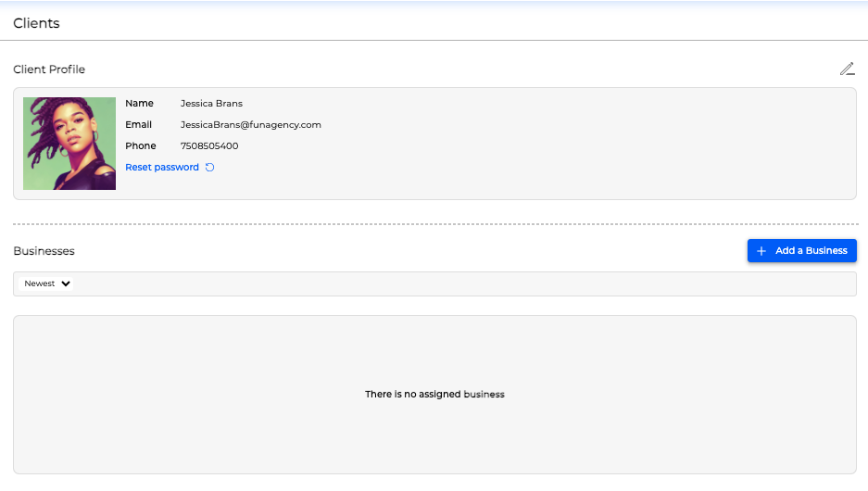Click the name value Jessica Brans

(211, 104)
